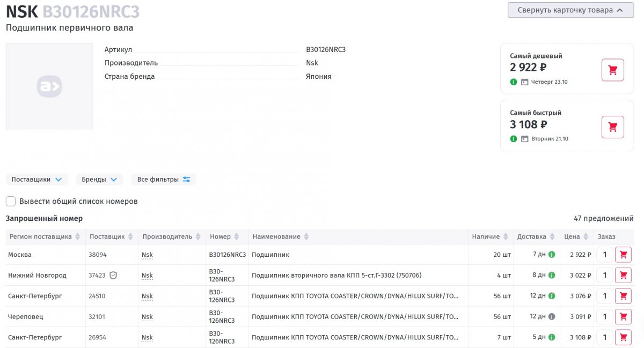The height and width of the screenshot is (348, 644).
Task: Add Нижний Новгород offer to cart
Action: click(x=623, y=275)
